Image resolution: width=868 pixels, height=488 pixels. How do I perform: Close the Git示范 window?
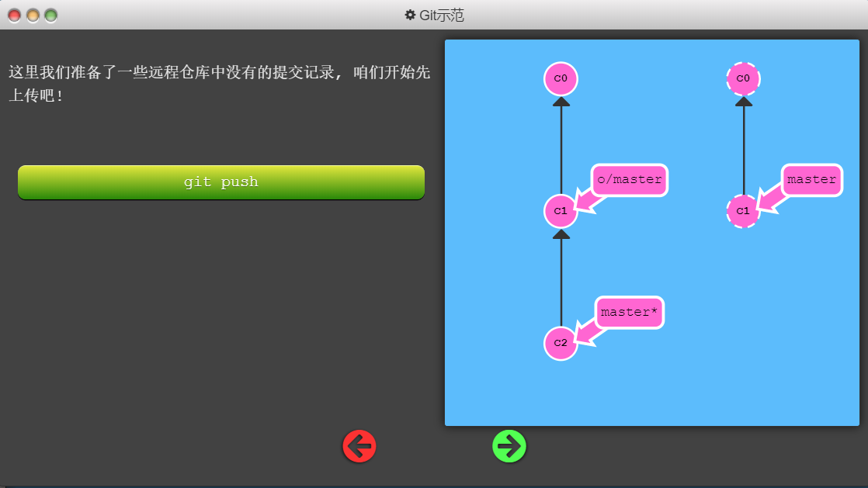pyautogui.click(x=14, y=15)
